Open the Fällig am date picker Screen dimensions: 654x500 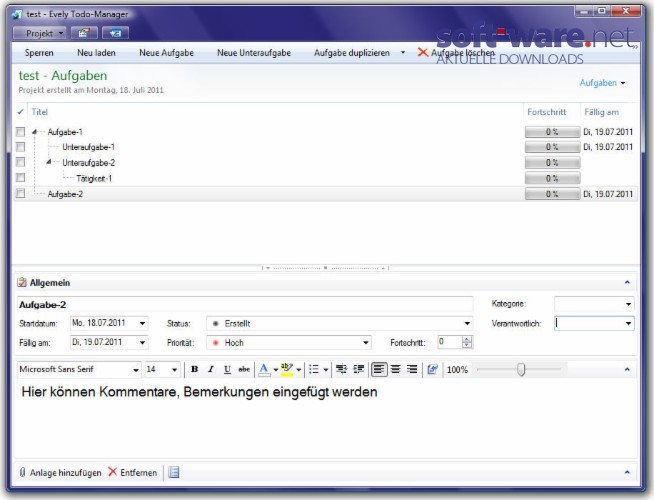click(x=142, y=342)
